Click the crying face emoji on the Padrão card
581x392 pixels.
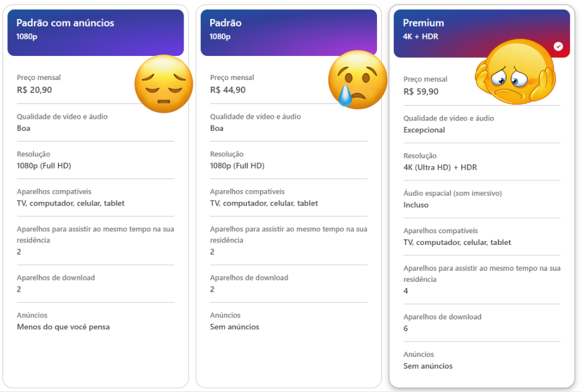tap(357, 79)
